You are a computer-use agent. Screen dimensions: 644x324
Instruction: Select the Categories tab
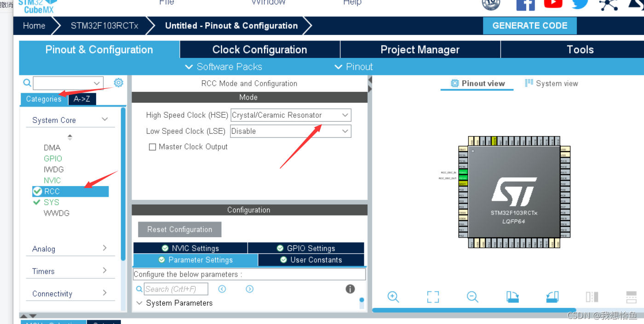(44, 99)
